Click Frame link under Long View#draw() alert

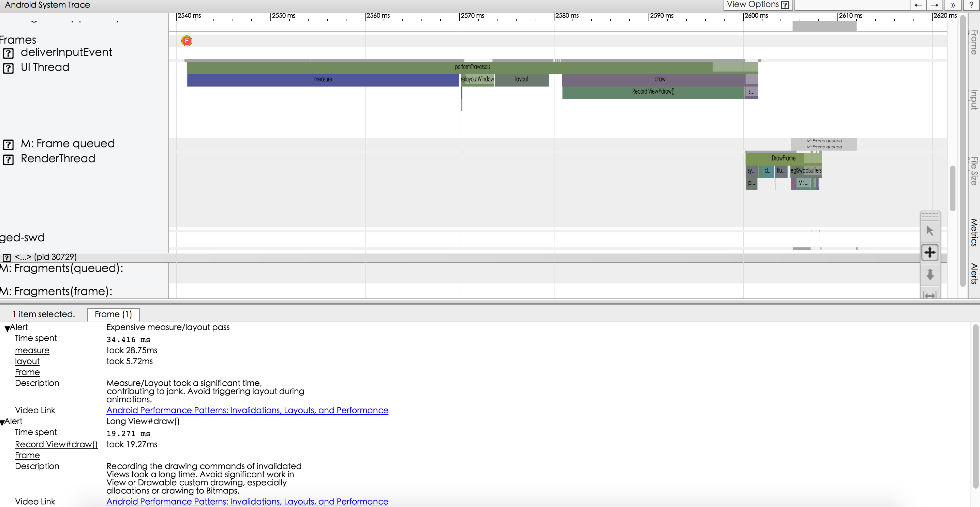click(x=27, y=455)
